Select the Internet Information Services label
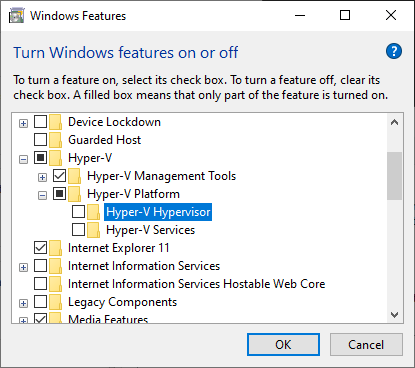415x368 pixels. pyautogui.click(x=144, y=266)
